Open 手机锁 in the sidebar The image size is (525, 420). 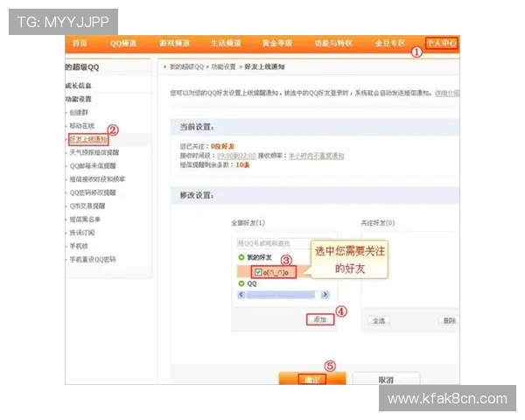coord(79,246)
